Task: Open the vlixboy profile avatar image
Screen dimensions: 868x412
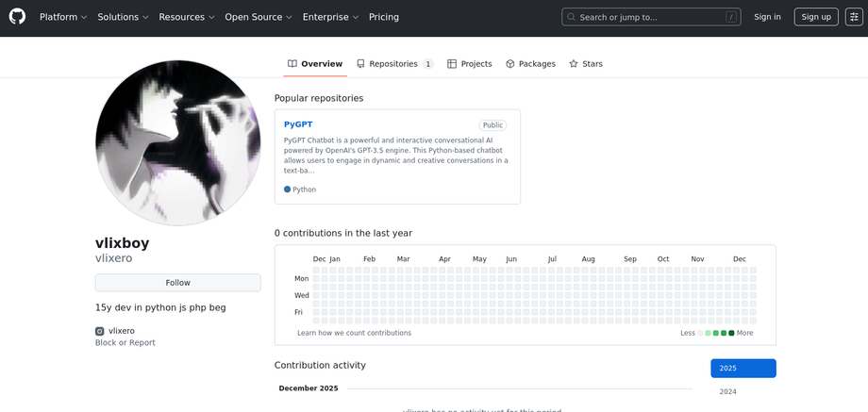Action: (177, 142)
